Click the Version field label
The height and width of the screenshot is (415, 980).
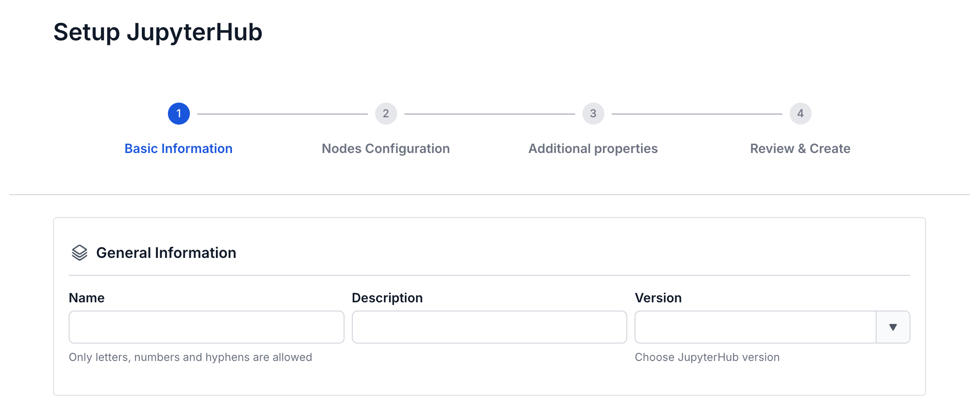pyautogui.click(x=658, y=298)
